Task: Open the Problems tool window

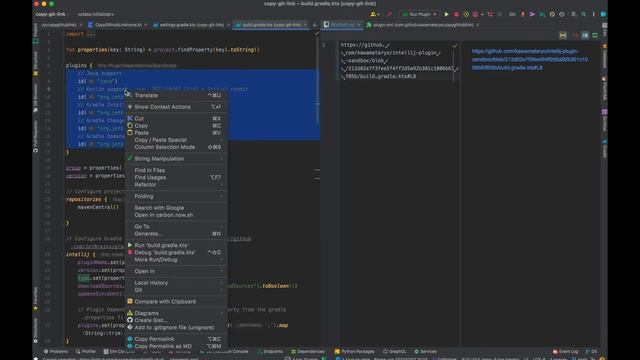Action: (x=56, y=351)
